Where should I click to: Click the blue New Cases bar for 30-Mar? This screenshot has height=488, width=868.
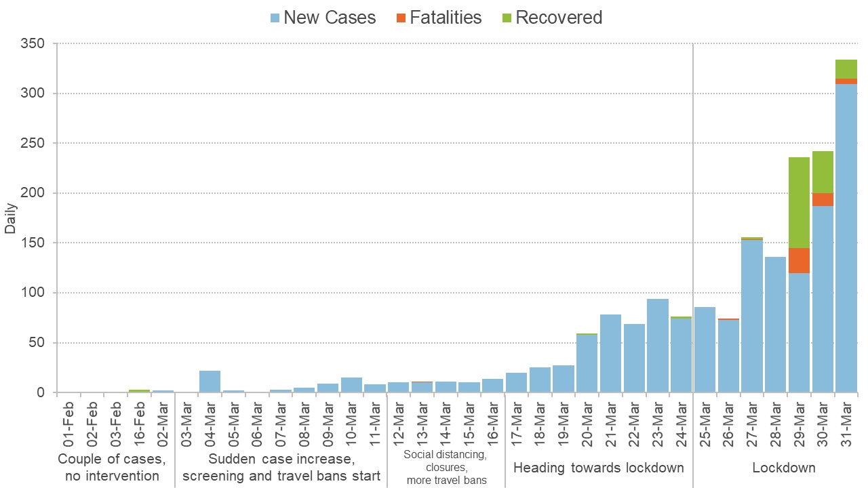(823, 299)
